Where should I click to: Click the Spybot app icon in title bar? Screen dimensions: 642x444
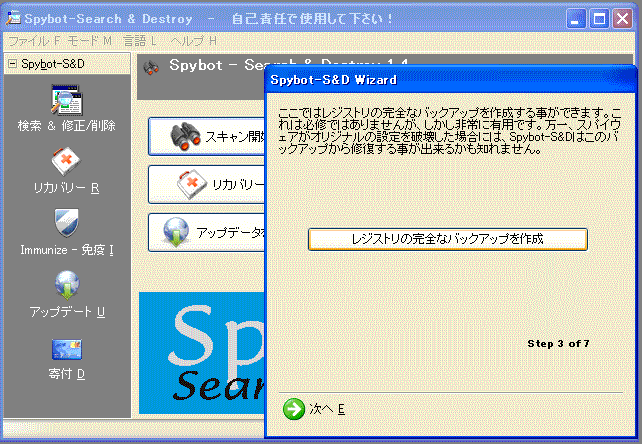(14, 18)
